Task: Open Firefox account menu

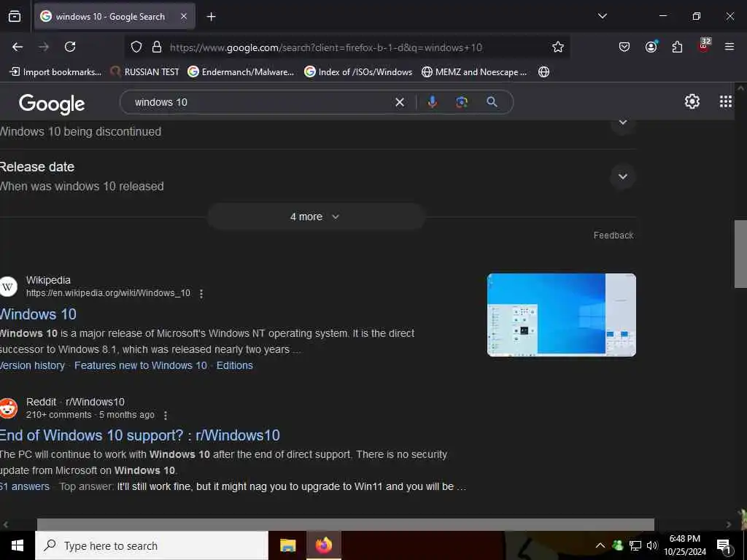Action: click(x=651, y=47)
